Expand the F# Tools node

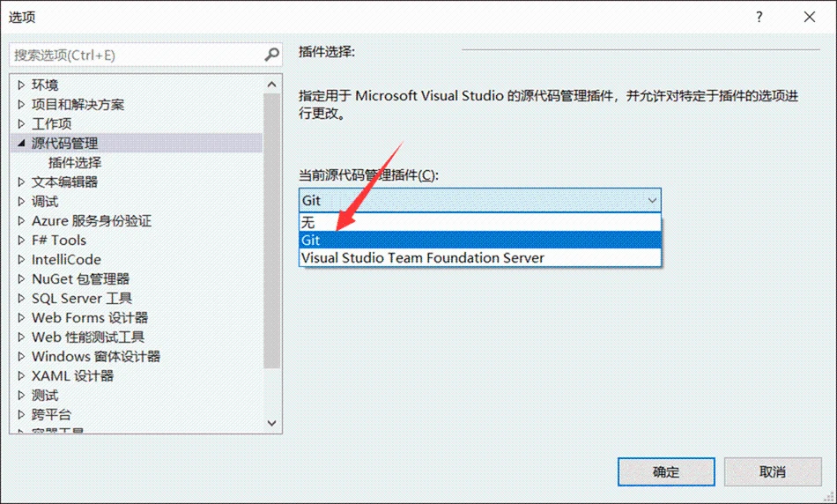[21, 240]
